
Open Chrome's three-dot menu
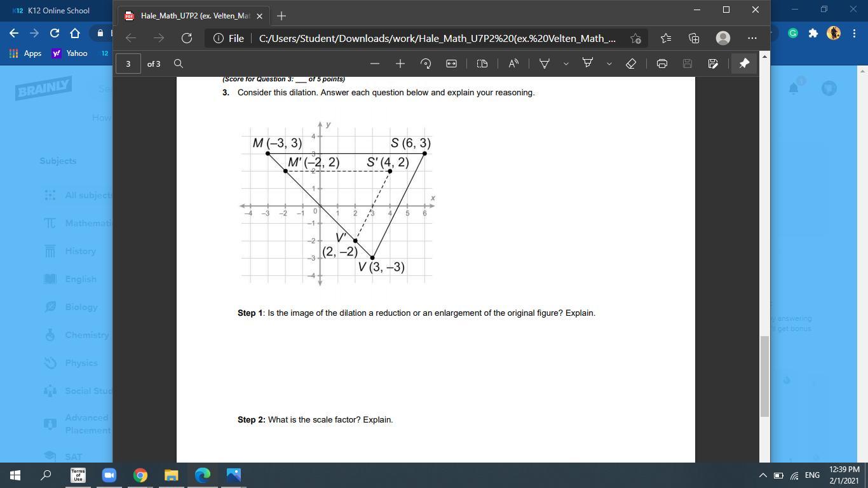point(853,33)
